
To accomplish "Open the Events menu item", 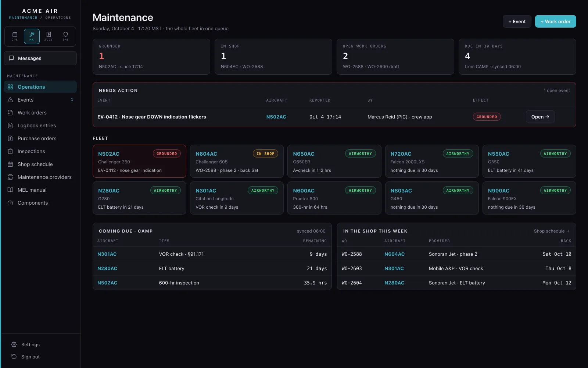I will tap(40, 100).
